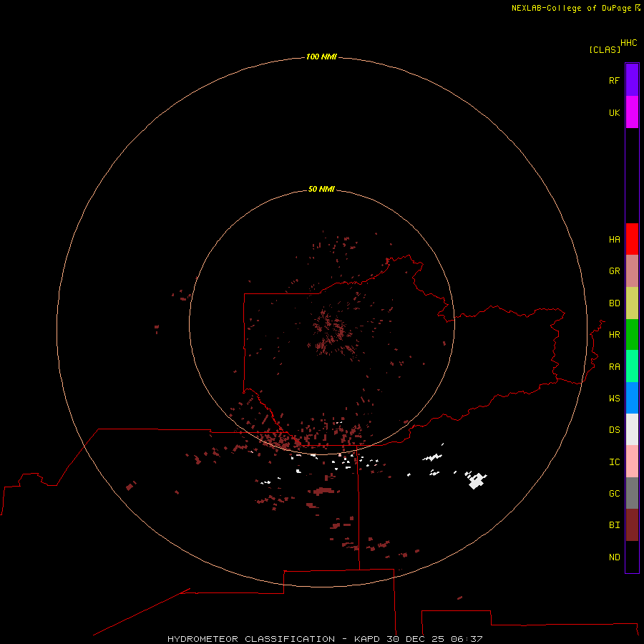The height and width of the screenshot is (644, 644).
Task: Select the BD yellow legend swatch
Action: (x=632, y=303)
